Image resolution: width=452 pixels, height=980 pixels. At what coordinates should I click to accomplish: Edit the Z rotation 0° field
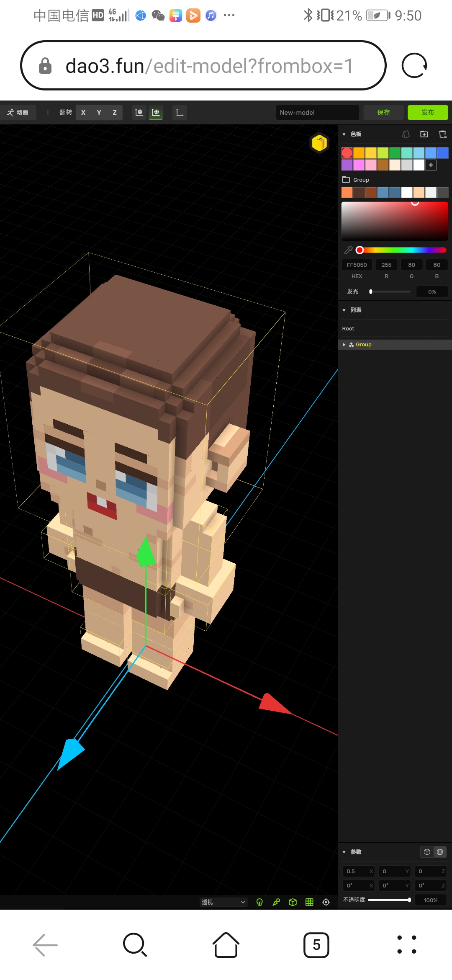coord(431,886)
